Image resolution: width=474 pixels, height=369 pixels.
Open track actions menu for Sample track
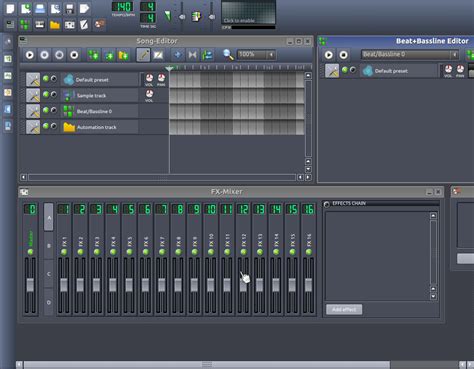click(x=33, y=95)
